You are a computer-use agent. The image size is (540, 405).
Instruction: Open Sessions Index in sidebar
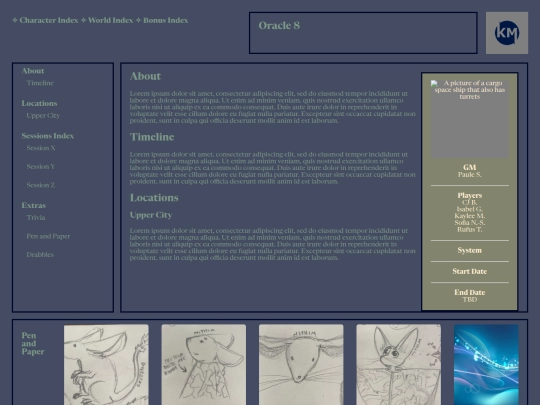tap(48, 136)
